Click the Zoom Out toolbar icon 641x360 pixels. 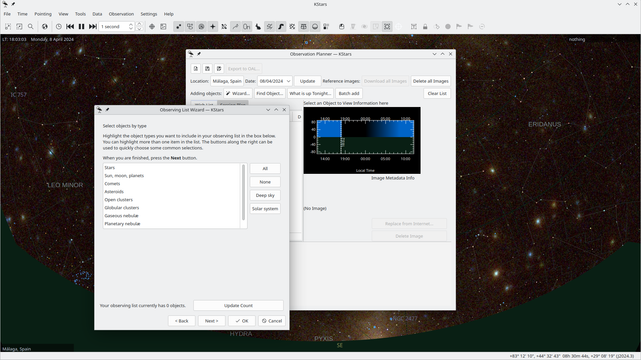point(19,27)
